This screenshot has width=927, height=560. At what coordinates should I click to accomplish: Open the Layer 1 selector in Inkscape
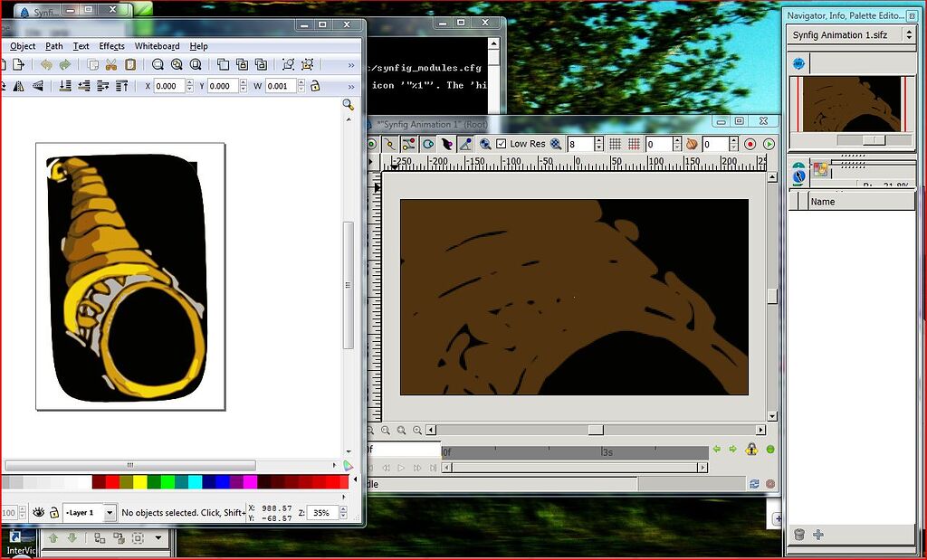click(x=88, y=513)
